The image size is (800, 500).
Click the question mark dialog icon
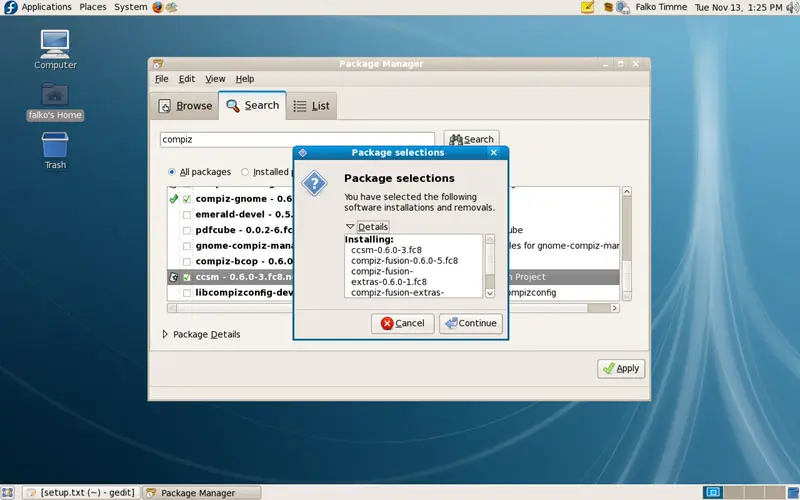[314, 183]
